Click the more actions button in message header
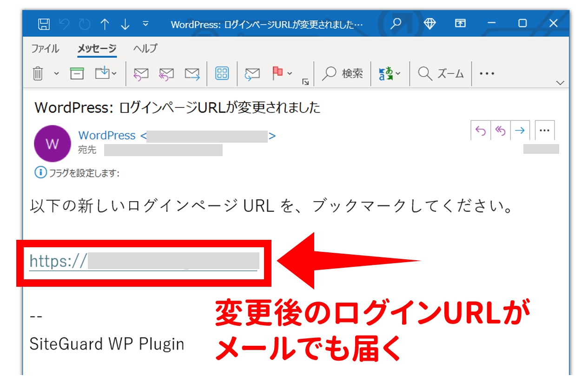Image resolution: width=588 pixels, height=389 pixels. coord(544,131)
